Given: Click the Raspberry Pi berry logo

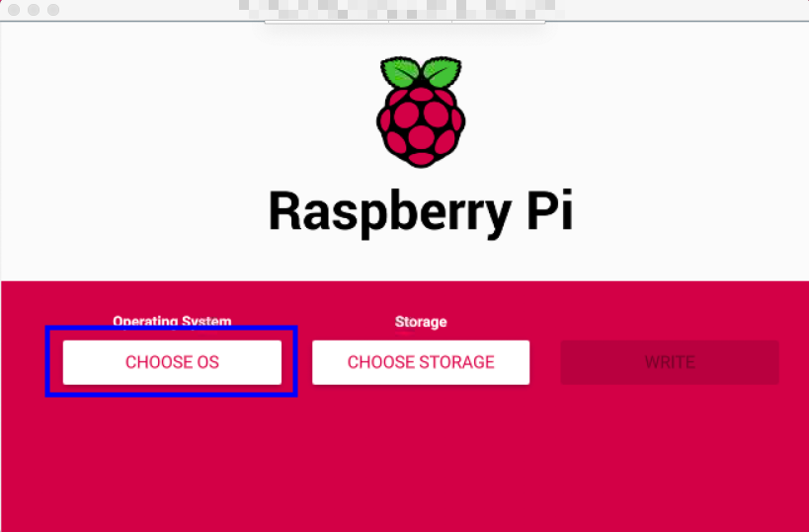Looking at the screenshot, I should pos(421,112).
